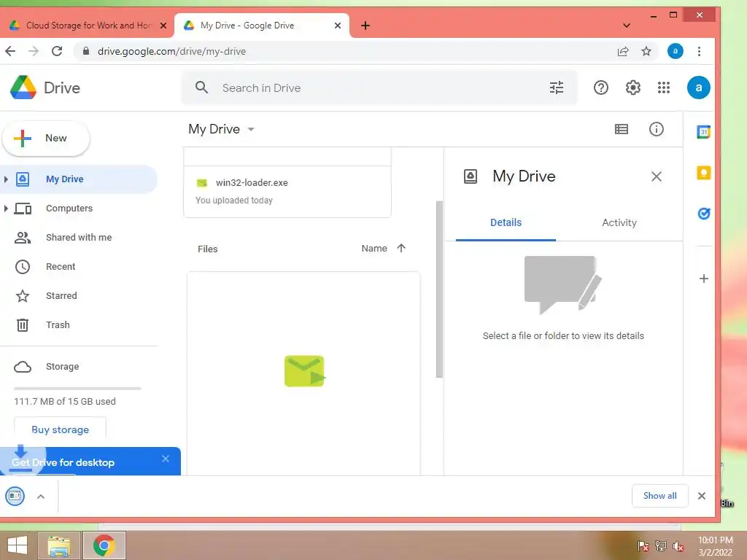Viewport: 747px width, 560px height.
Task: Open Recent files
Action: 61,267
